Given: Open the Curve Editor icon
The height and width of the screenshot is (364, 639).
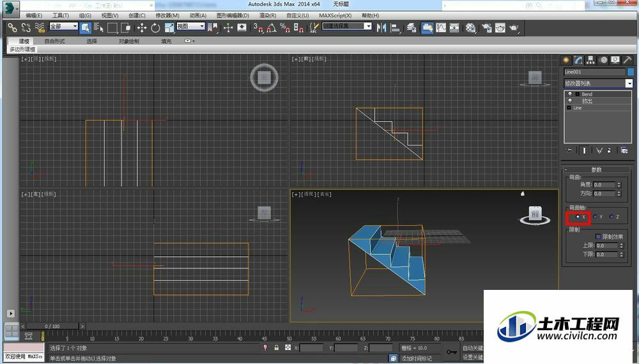Looking at the screenshot, I should click(x=441, y=27).
